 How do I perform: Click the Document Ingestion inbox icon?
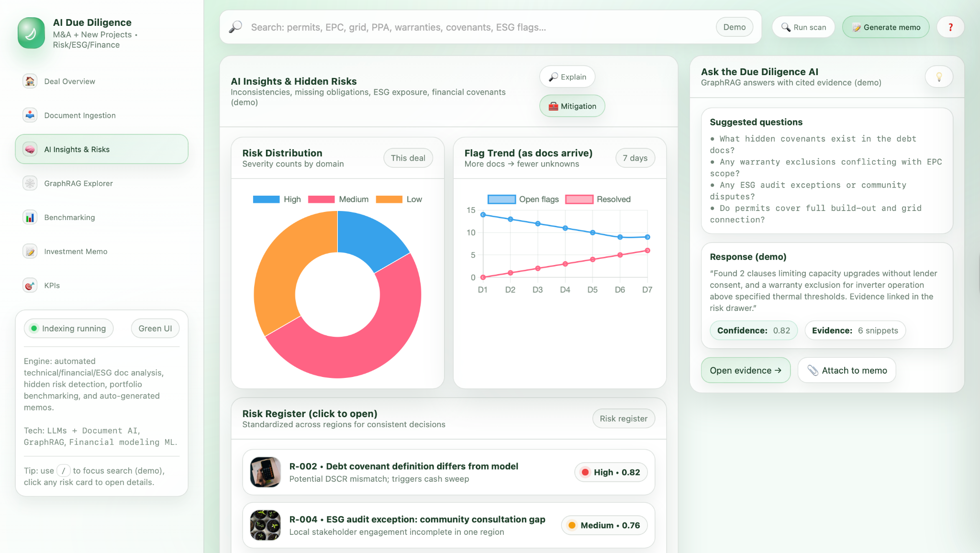(30, 115)
